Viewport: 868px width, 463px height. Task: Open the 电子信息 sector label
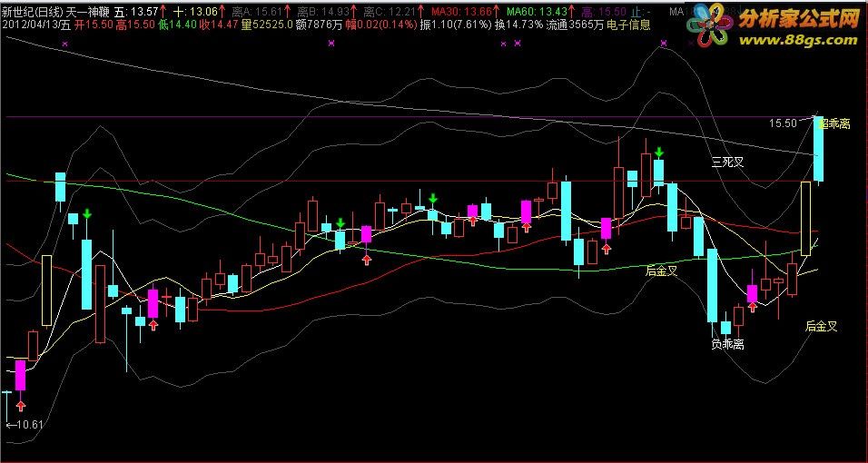628,25
